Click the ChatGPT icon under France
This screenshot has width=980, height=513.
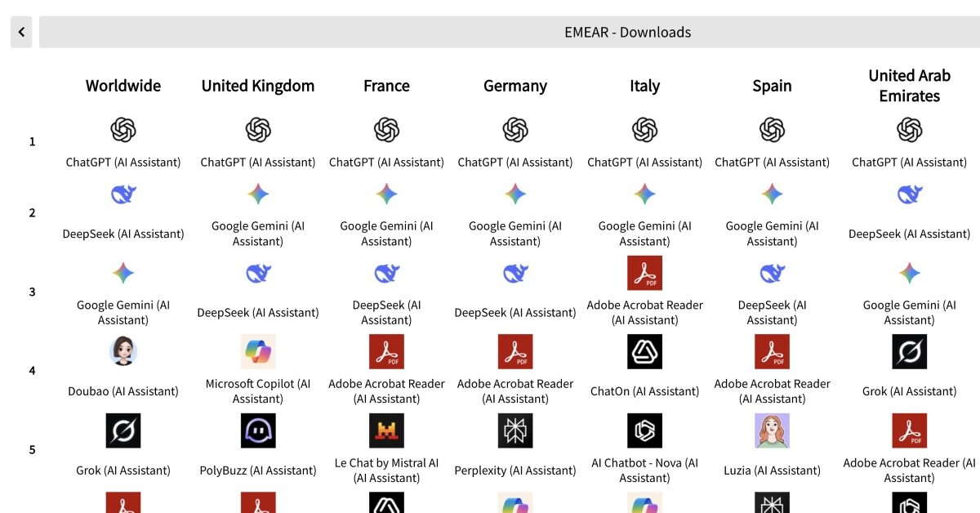pyautogui.click(x=386, y=130)
